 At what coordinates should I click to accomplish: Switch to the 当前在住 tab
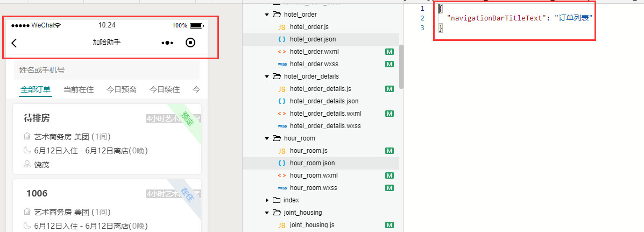[x=79, y=89]
